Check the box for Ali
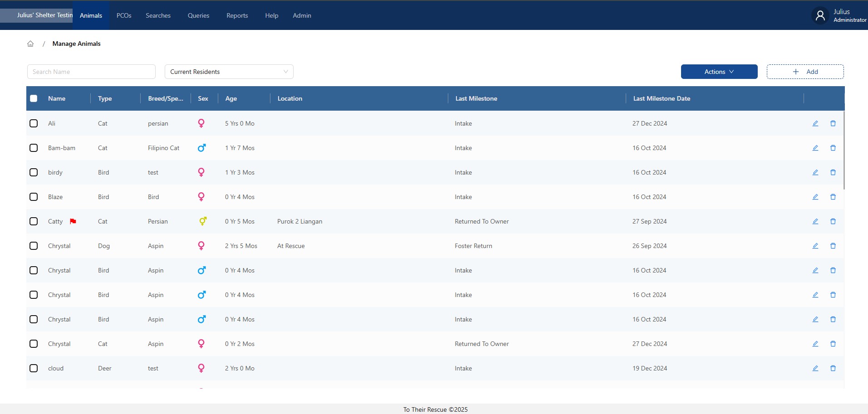This screenshot has height=414, width=868. tap(34, 123)
